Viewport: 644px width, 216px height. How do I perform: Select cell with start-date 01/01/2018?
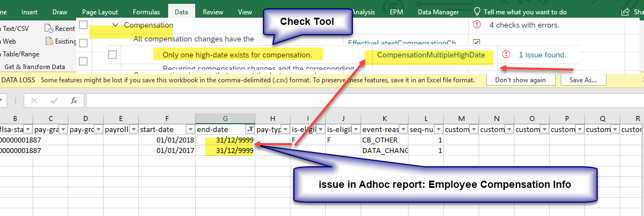[x=167, y=140]
